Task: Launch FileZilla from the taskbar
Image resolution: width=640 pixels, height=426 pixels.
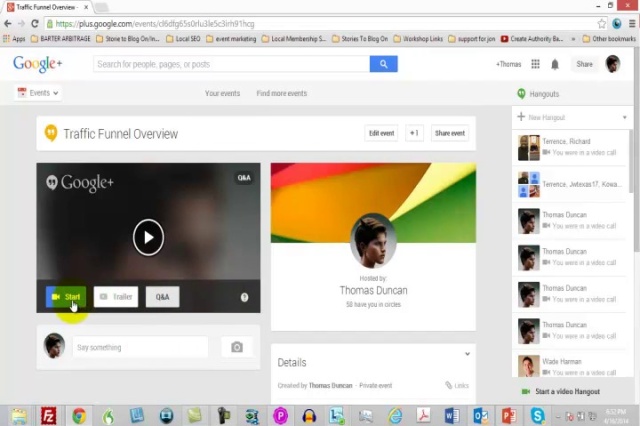Action: click(48, 416)
